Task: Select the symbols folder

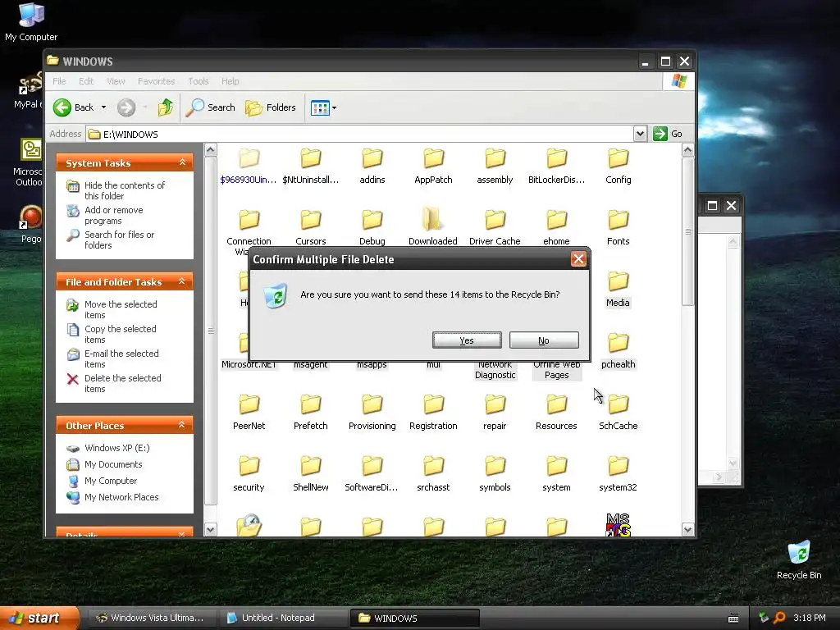Action: (495, 475)
